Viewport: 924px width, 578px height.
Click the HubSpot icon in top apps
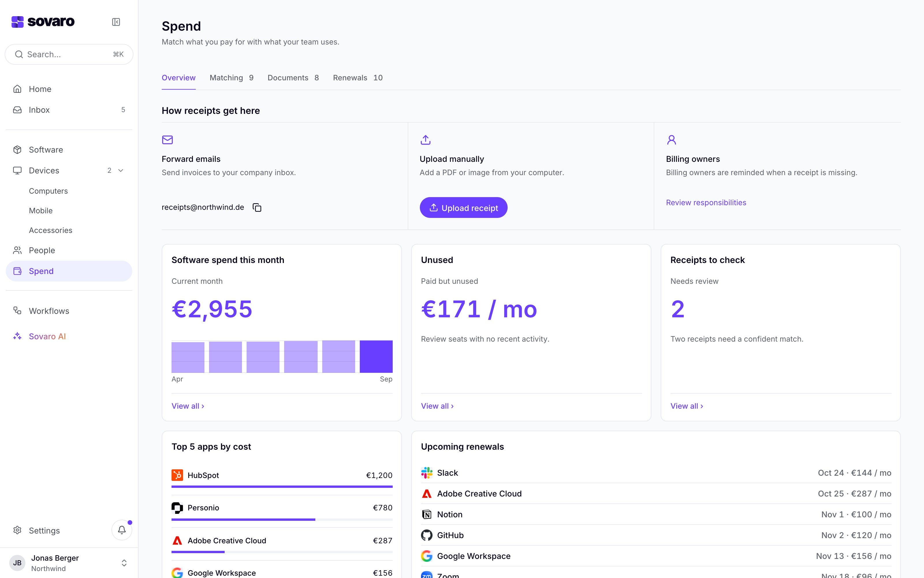(x=177, y=475)
